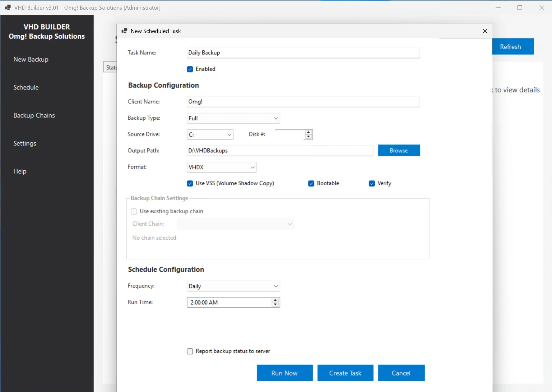Check "Report backup status to server"
552x392 pixels.
point(190,351)
